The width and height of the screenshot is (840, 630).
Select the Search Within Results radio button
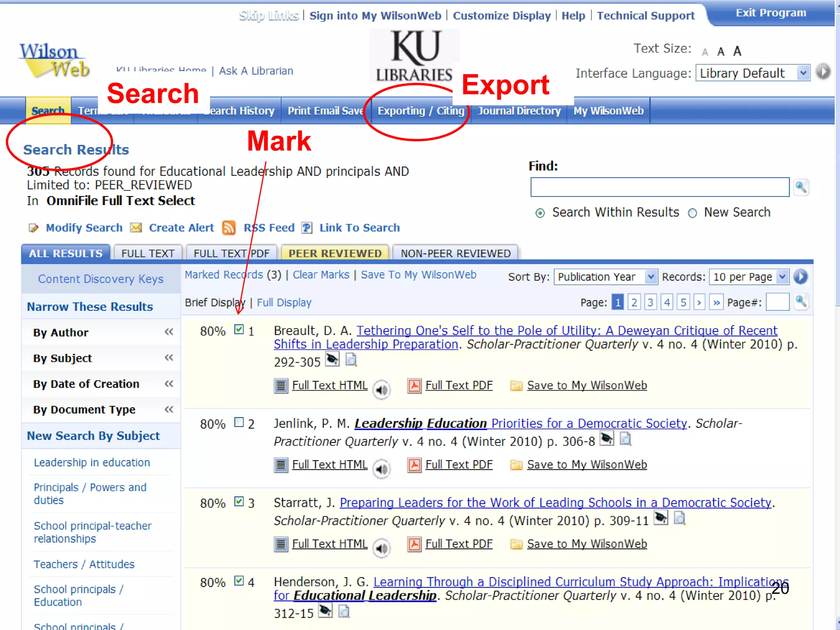pyautogui.click(x=540, y=213)
